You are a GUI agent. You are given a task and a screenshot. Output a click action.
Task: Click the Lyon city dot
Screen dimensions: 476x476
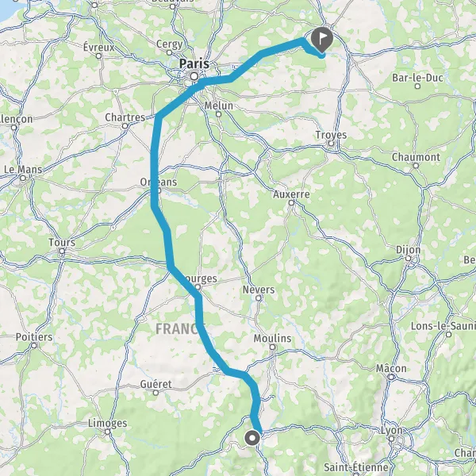point(392,439)
